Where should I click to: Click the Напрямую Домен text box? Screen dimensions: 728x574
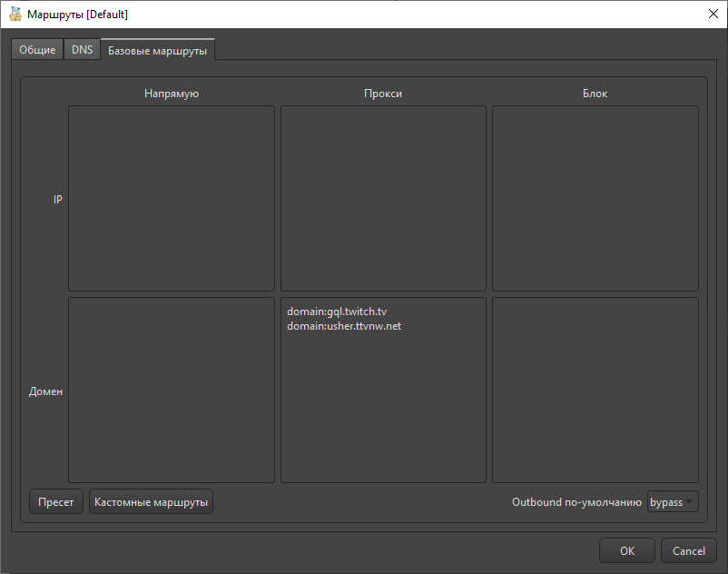pos(172,391)
